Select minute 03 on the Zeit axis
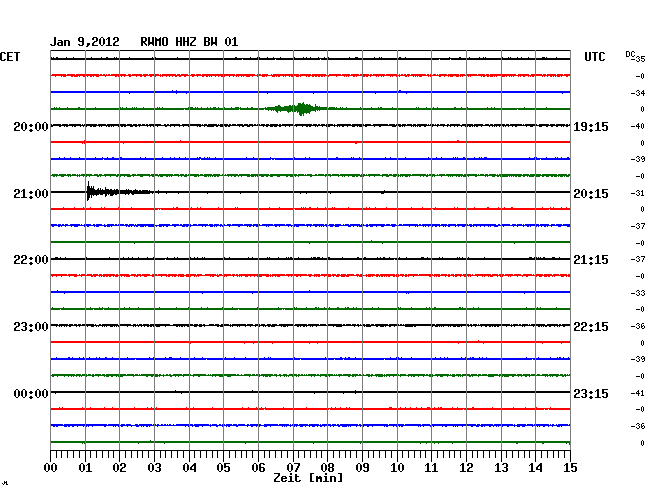Screen dimensions: 650x494 point(154,468)
